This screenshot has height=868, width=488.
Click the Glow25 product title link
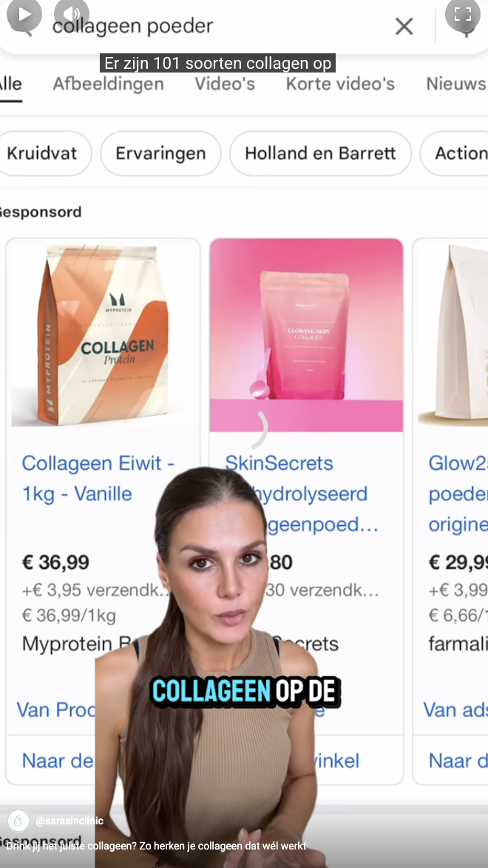pyautogui.click(x=458, y=494)
